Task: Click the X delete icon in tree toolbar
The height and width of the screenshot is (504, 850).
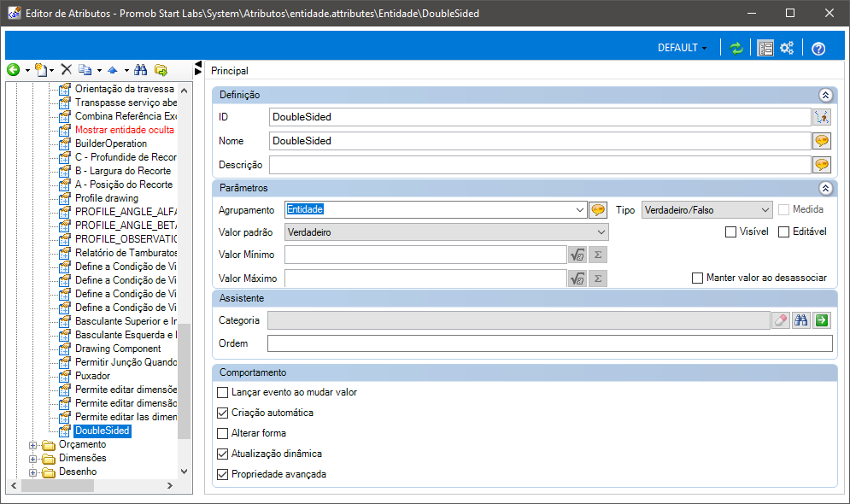Action: pos(67,70)
